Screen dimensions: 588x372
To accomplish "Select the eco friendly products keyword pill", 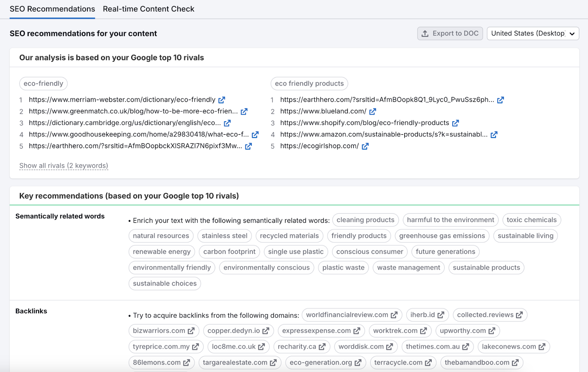I will (309, 83).
